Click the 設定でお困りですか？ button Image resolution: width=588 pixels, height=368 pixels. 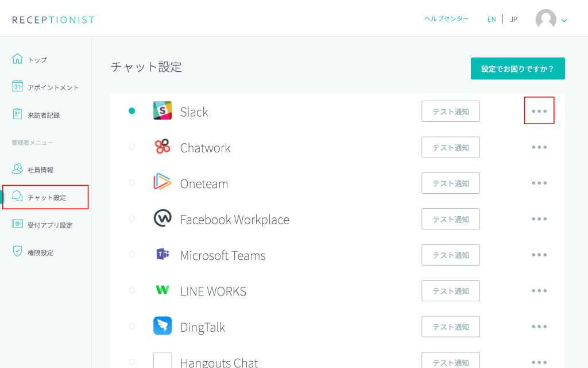pos(517,68)
